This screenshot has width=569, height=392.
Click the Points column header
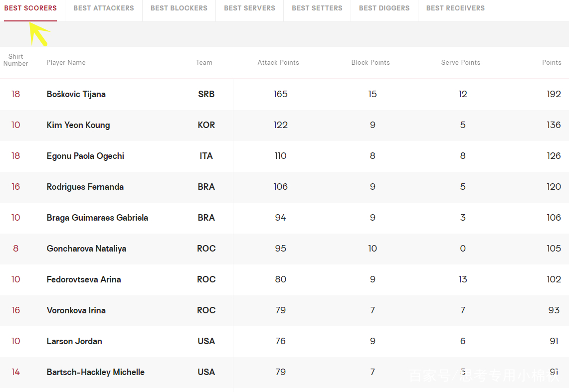click(552, 62)
